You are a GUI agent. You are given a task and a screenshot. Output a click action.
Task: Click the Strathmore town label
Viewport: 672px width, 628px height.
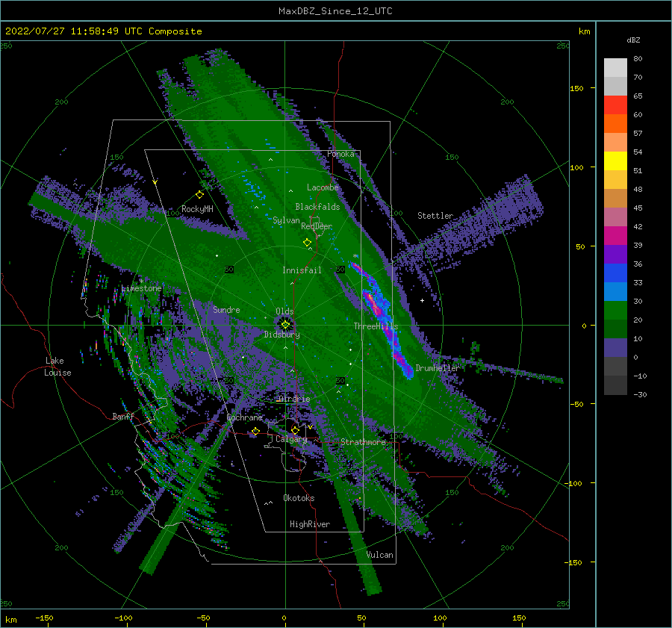pos(363,442)
